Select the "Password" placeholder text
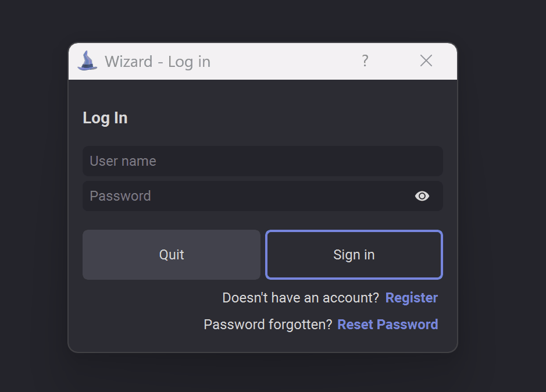The width and height of the screenshot is (546, 392). click(x=120, y=196)
